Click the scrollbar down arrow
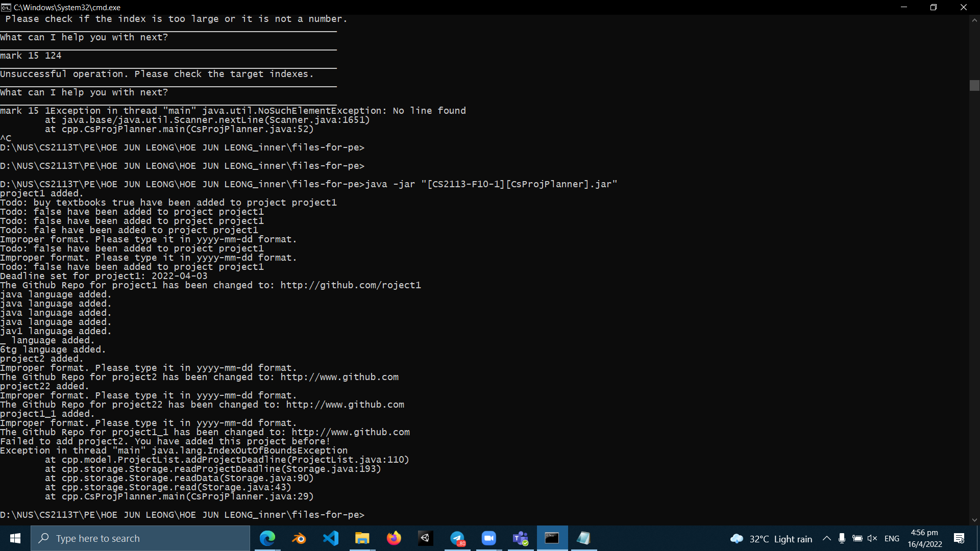The height and width of the screenshot is (551, 980). click(974, 520)
